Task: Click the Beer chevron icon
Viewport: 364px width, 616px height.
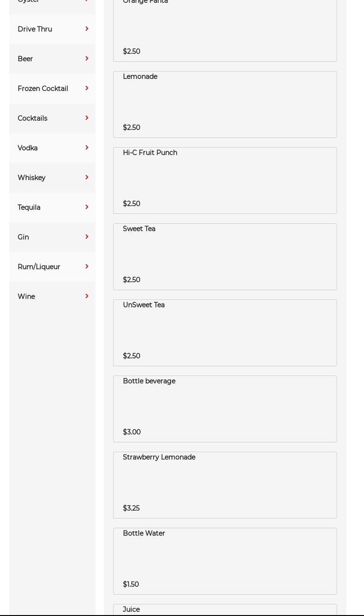Action: 87,58
